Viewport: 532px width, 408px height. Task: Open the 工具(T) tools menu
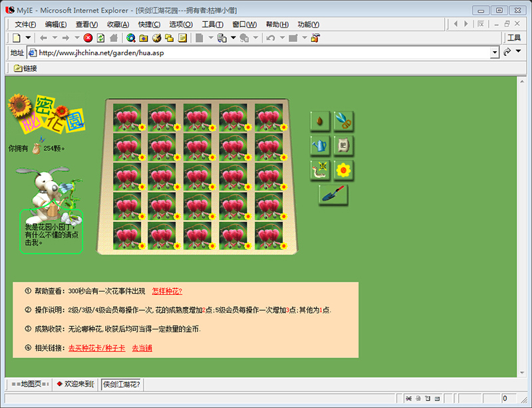(x=212, y=25)
